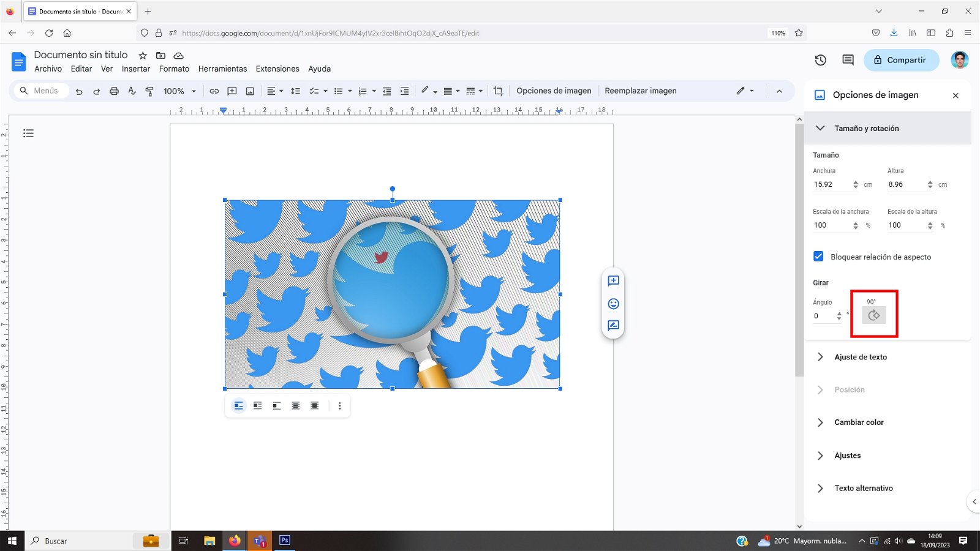Click the suggest edits side bubble icon

click(x=613, y=326)
